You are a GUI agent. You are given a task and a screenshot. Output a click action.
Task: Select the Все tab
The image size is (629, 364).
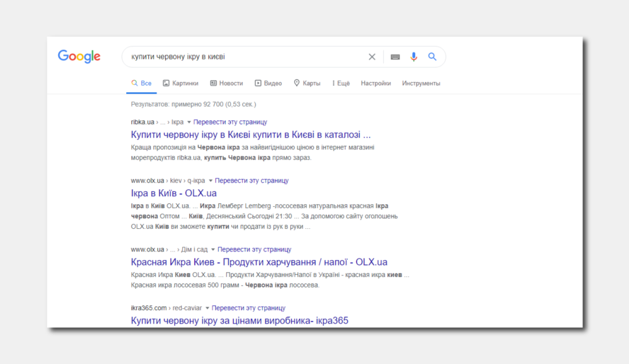tap(141, 83)
